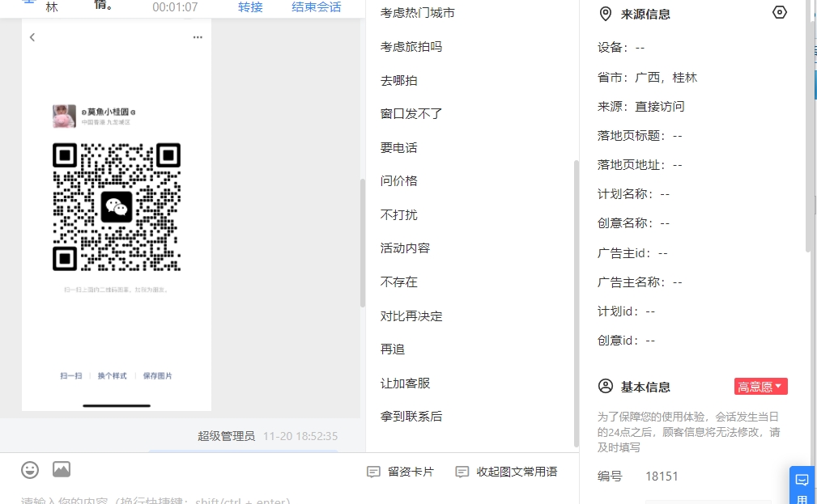Click the session timer 00:01:07
Image resolution: width=817 pixels, height=504 pixels.
[x=175, y=7]
